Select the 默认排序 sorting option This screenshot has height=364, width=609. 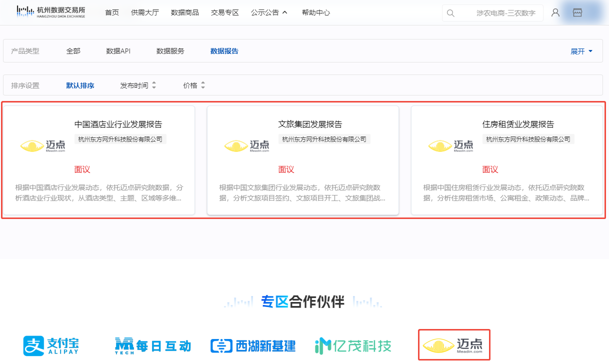[79, 85]
